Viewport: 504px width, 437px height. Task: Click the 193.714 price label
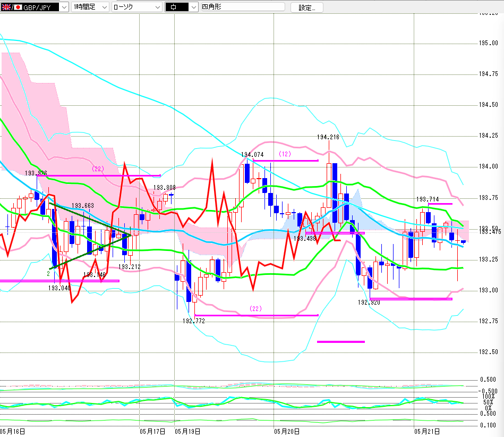click(x=427, y=199)
